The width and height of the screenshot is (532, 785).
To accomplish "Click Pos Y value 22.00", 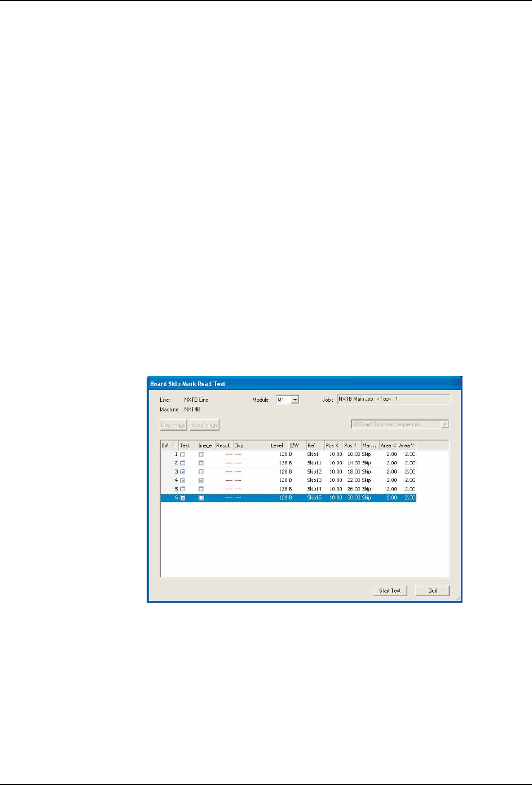I will [x=354, y=480].
